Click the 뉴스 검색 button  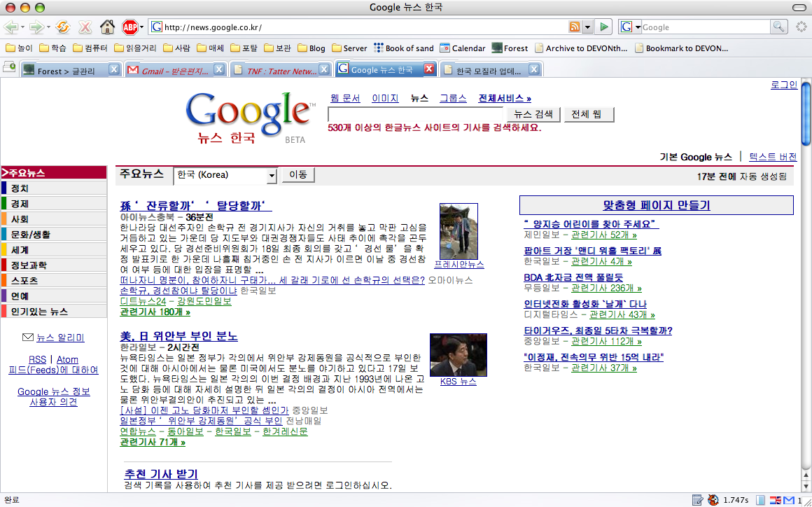533,114
